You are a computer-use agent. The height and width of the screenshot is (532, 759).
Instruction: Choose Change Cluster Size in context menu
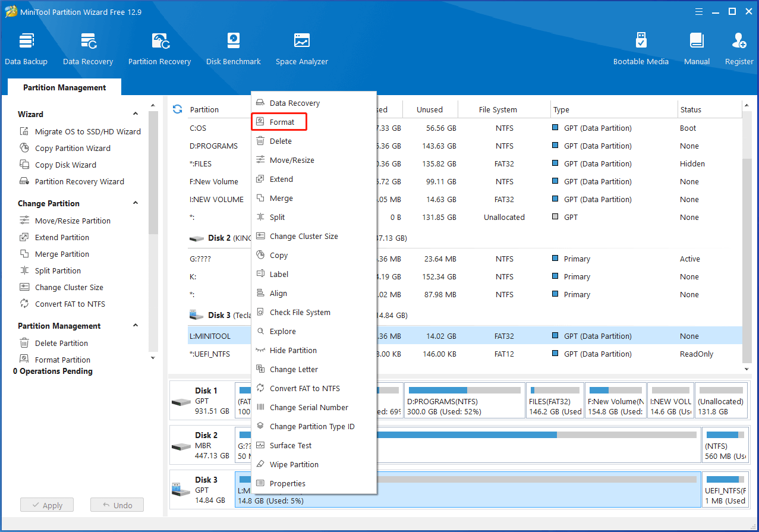[x=314, y=236]
